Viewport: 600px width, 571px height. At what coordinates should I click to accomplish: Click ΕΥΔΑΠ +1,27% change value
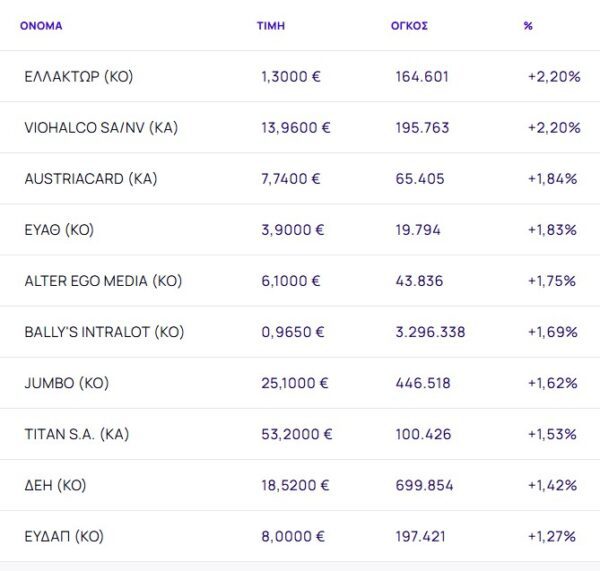(553, 536)
